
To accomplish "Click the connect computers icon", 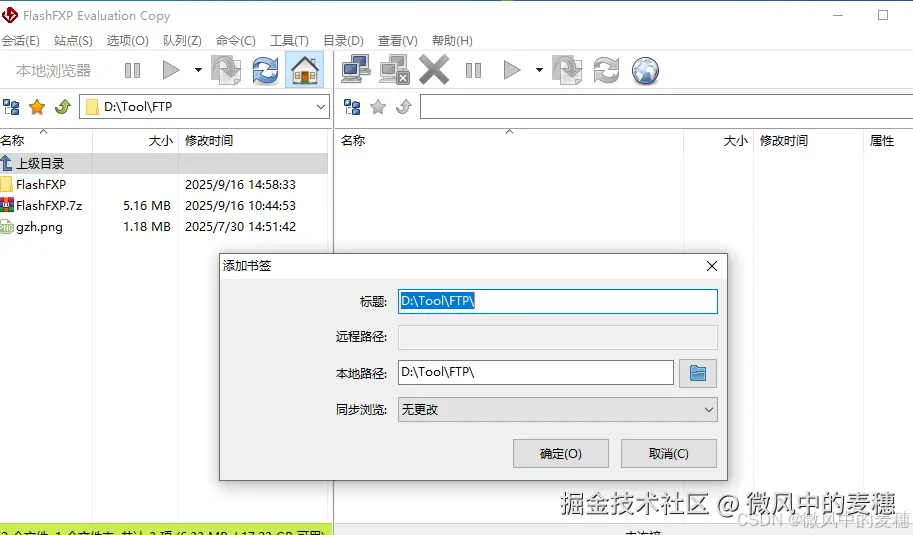I will 356,70.
